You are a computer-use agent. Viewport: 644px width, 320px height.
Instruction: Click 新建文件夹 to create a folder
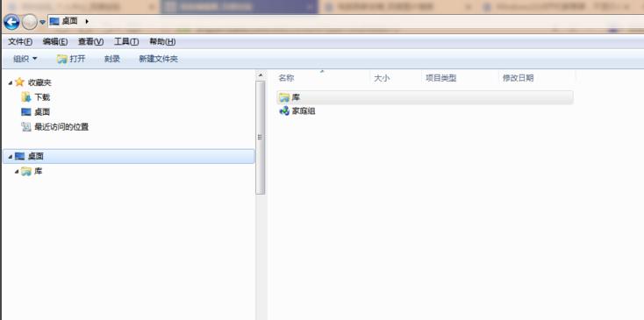158,59
